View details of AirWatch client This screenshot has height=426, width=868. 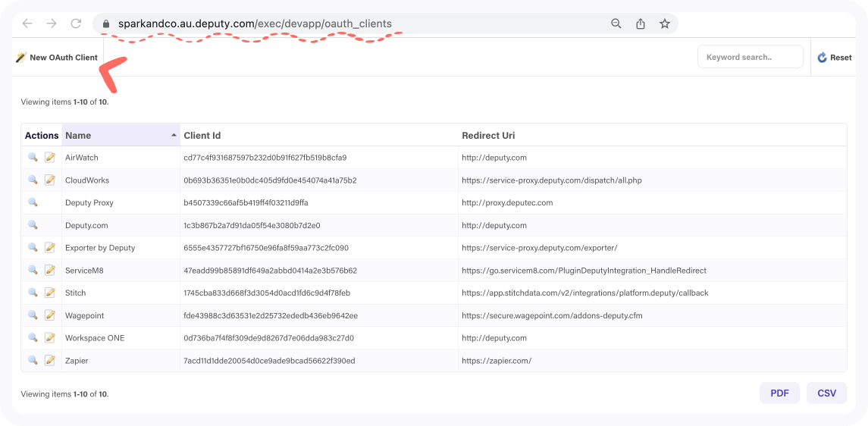click(x=33, y=157)
